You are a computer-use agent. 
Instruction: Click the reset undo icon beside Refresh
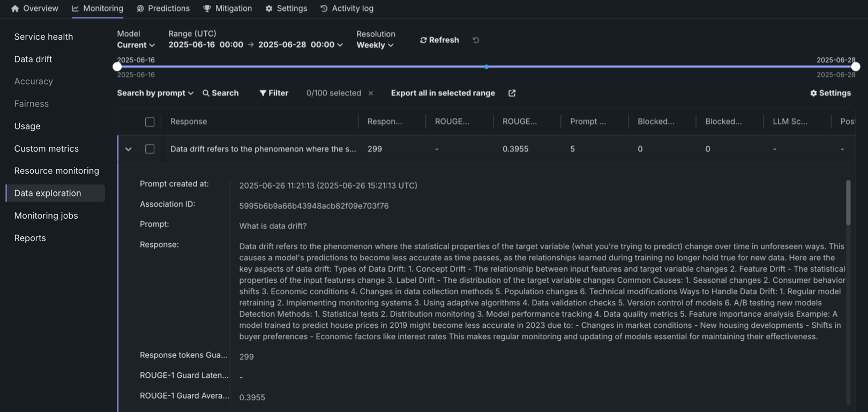click(x=476, y=40)
